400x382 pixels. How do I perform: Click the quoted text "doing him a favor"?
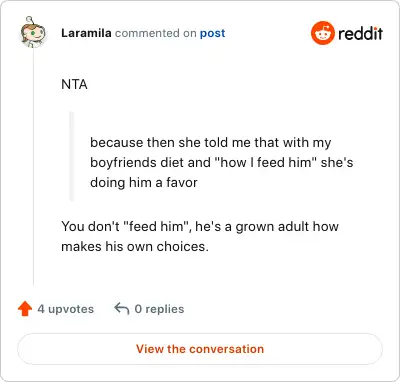[x=144, y=182]
